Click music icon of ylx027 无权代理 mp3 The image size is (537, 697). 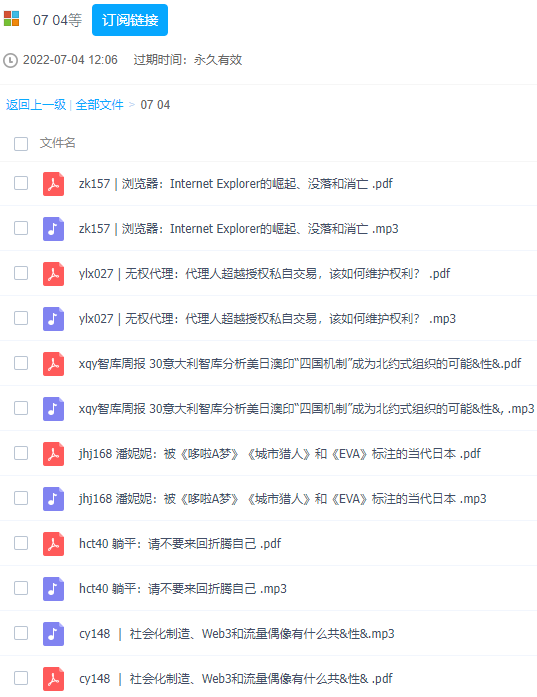[53, 319]
